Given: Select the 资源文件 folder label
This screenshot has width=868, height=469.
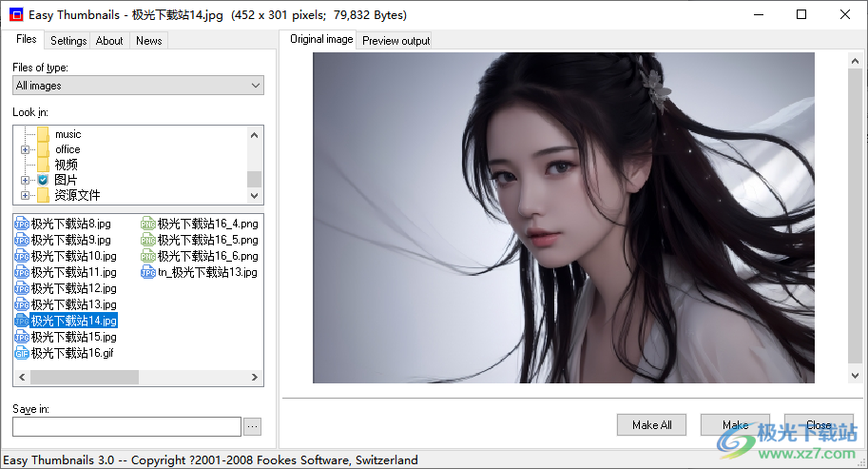Looking at the screenshot, I should click(x=77, y=195).
